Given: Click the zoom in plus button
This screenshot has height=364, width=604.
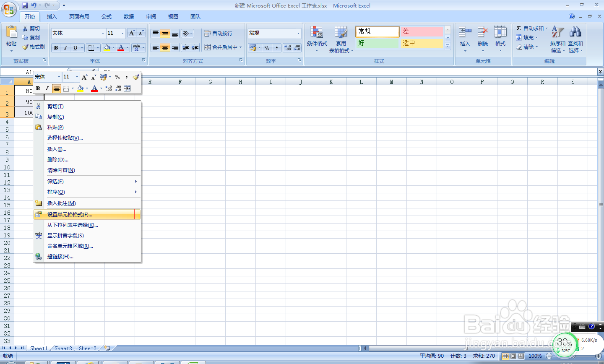Looking at the screenshot, I should point(599,356).
